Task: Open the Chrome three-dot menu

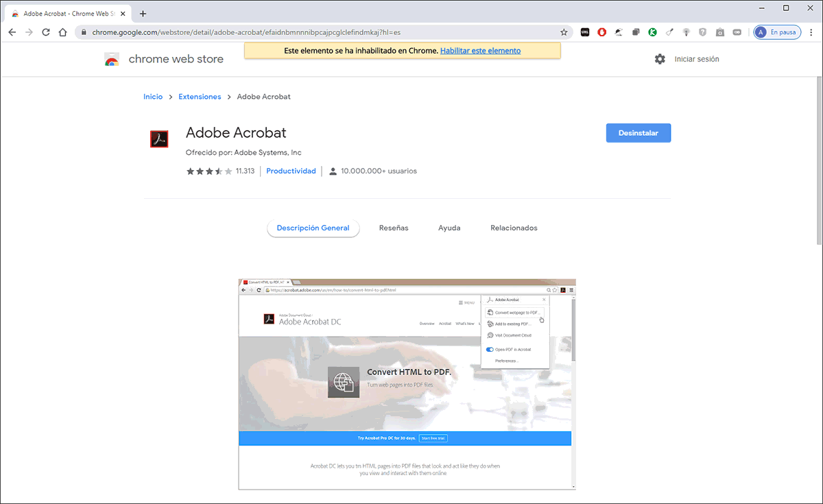Action: (x=811, y=32)
